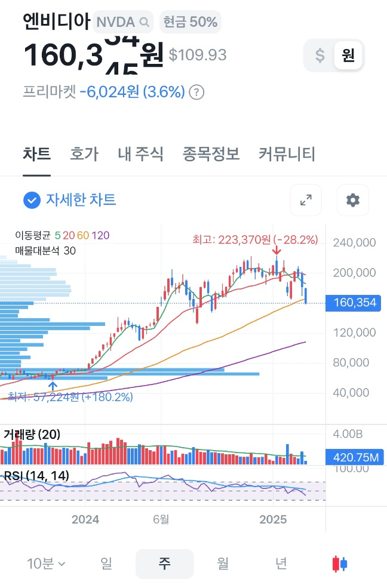Viewport: 387px width, 588px height.
Task: Open the 커뮤니티 tab
Action: (287, 154)
